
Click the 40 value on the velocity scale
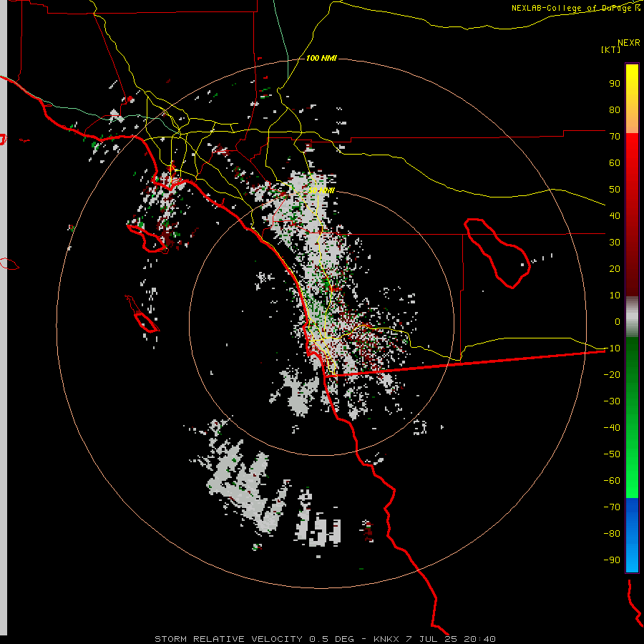coord(615,216)
